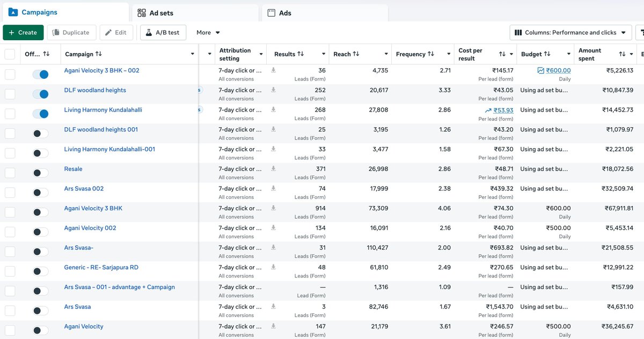Turn on DLF woodland heights 001 campaign
644x339 pixels.
40,134
